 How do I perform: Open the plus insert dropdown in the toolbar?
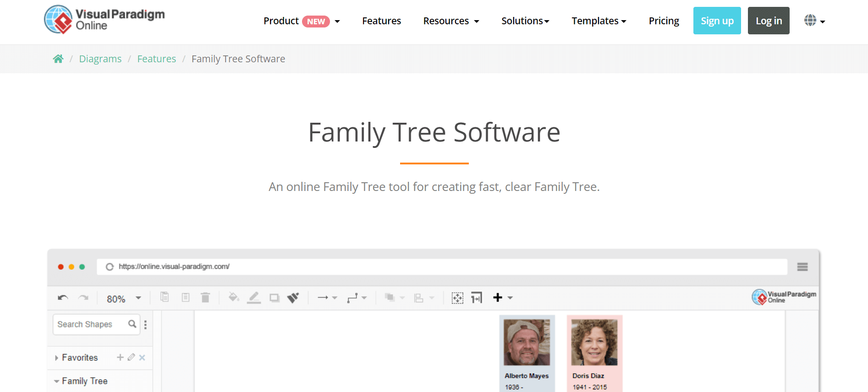coord(503,298)
